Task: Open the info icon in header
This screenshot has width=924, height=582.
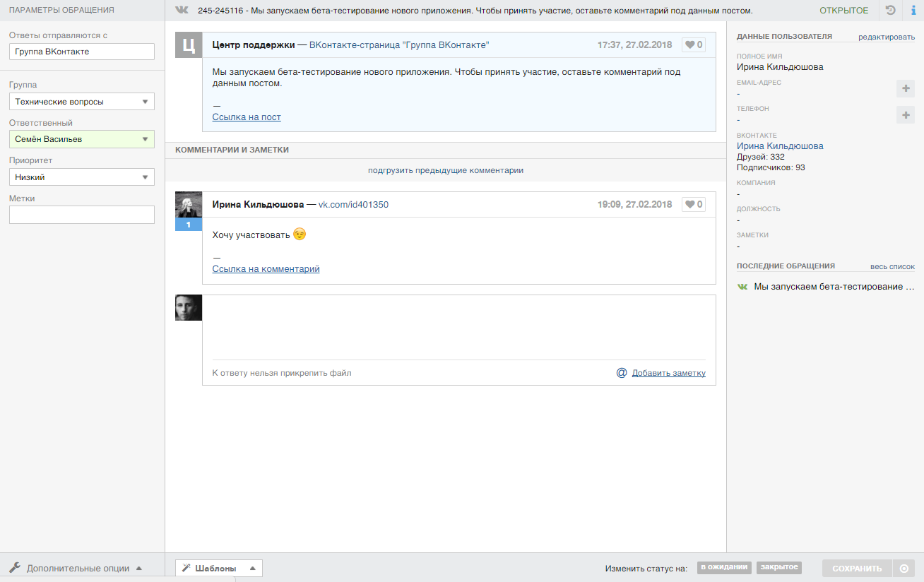Action: pyautogui.click(x=913, y=11)
